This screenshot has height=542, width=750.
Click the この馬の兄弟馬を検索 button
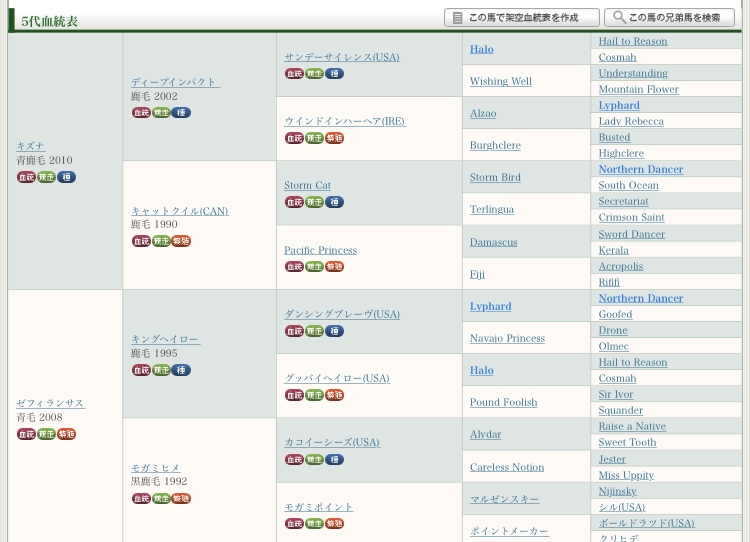(x=670, y=18)
